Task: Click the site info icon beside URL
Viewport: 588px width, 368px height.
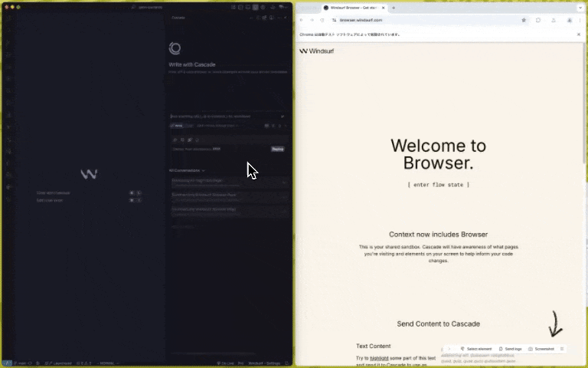Action: pyautogui.click(x=334, y=20)
